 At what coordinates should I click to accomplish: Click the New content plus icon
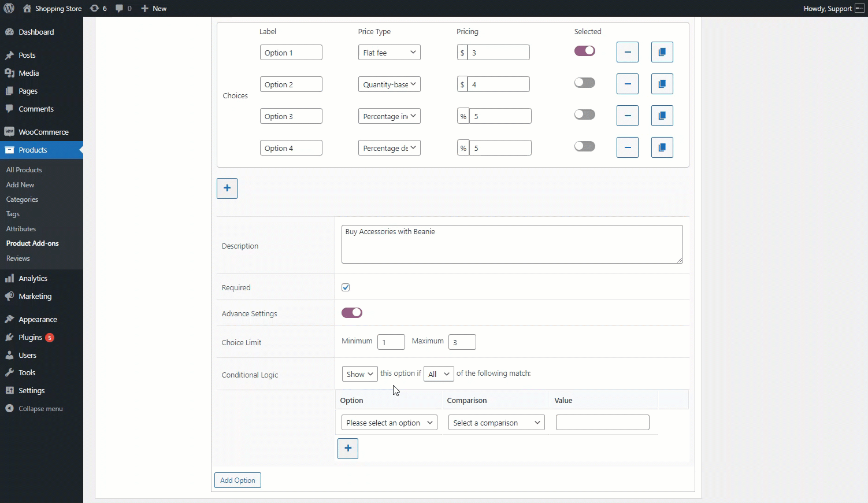click(x=145, y=8)
